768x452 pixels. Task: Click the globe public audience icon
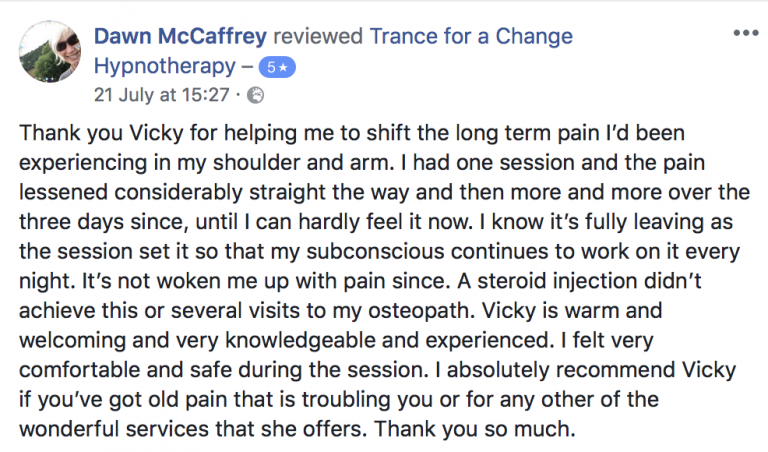click(255, 95)
